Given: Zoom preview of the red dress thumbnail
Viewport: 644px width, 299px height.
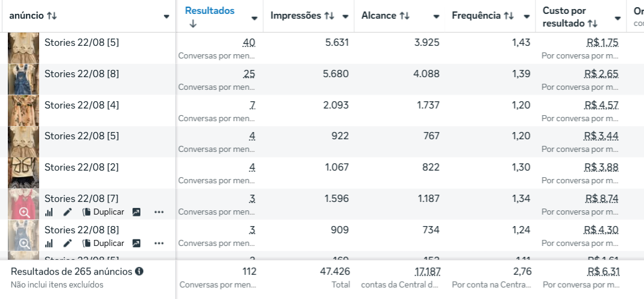Looking at the screenshot, I should 24,212.
